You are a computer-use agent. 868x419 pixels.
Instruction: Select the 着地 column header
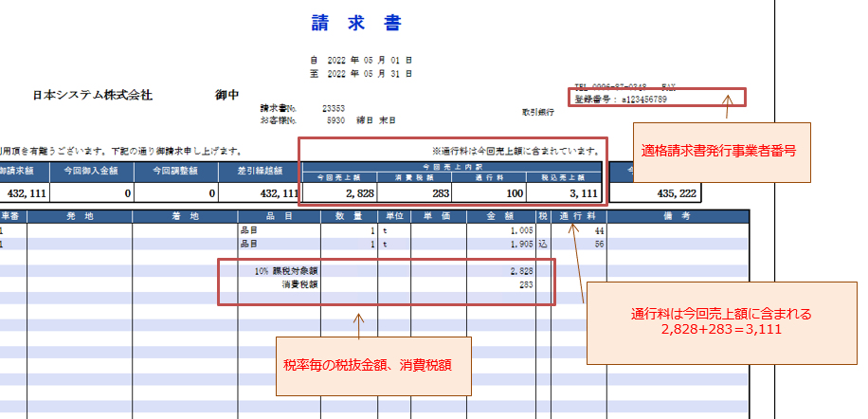pyautogui.click(x=186, y=216)
